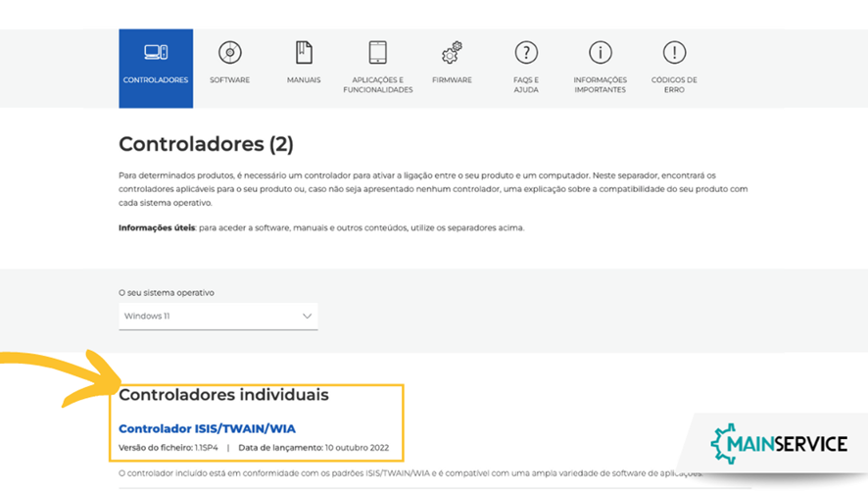Open the Manuais tab label

tap(304, 80)
